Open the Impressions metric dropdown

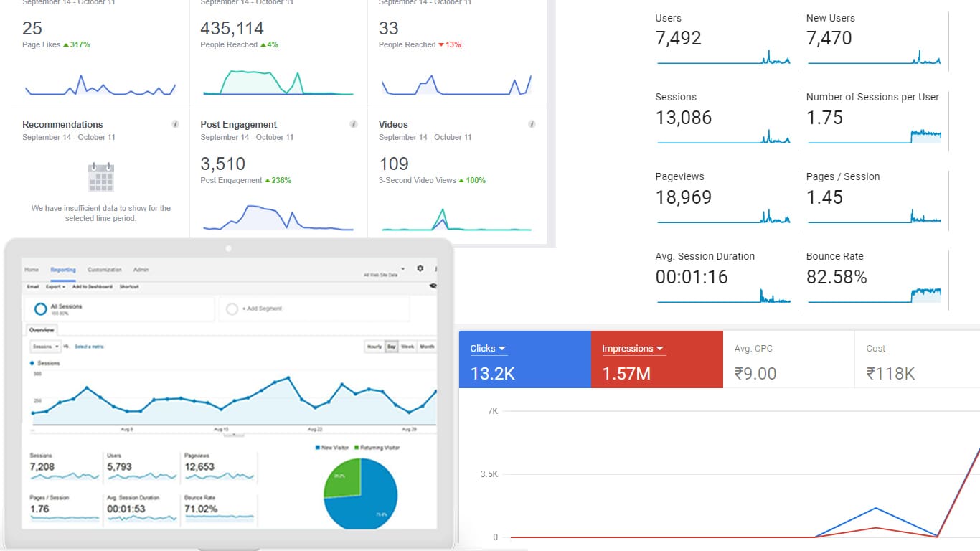[x=633, y=349]
